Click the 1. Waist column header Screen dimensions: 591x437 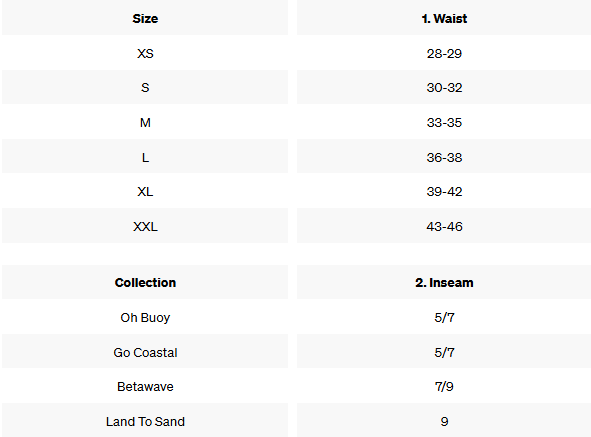tap(444, 18)
